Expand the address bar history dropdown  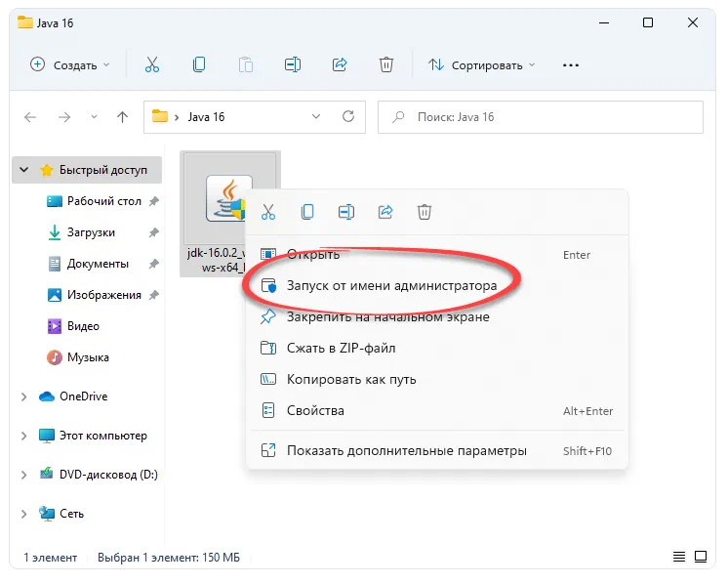click(316, 116)
